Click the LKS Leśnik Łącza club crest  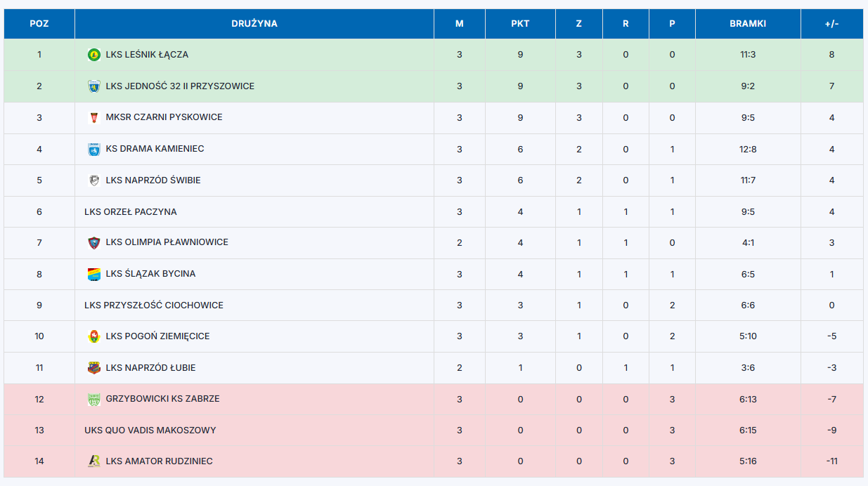(x=93, y=55)
